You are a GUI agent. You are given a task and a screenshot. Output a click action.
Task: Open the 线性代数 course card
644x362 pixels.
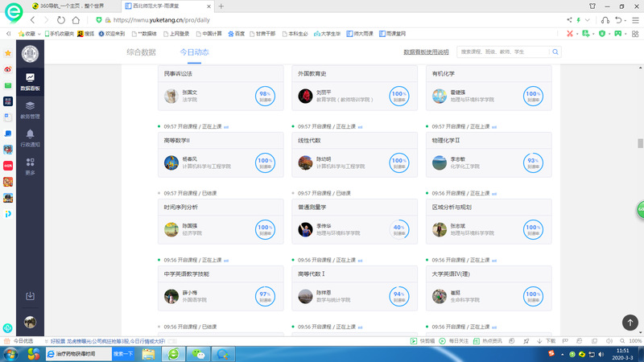click(x=354, y=154)
